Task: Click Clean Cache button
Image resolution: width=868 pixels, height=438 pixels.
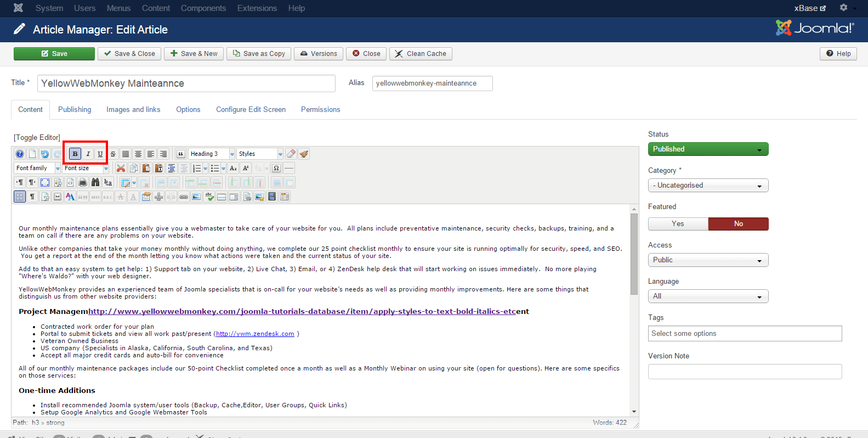Action: (421, 53)
